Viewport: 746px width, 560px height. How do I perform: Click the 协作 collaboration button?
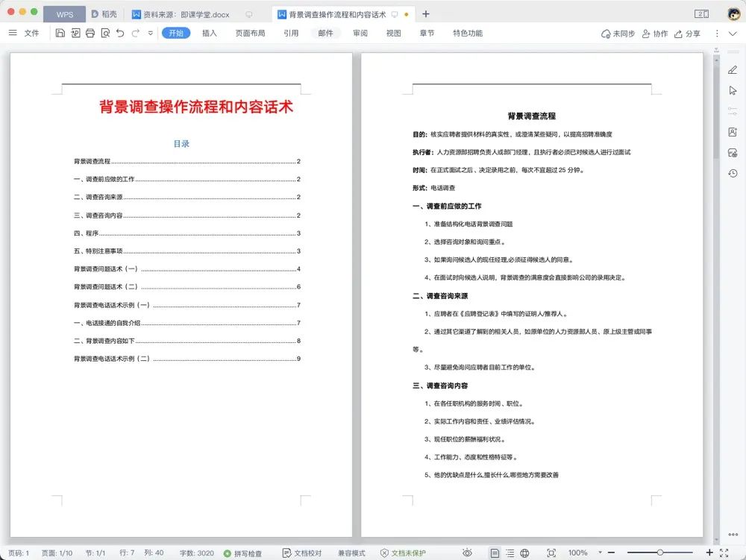pyautogui.click(x=655, y=34)
